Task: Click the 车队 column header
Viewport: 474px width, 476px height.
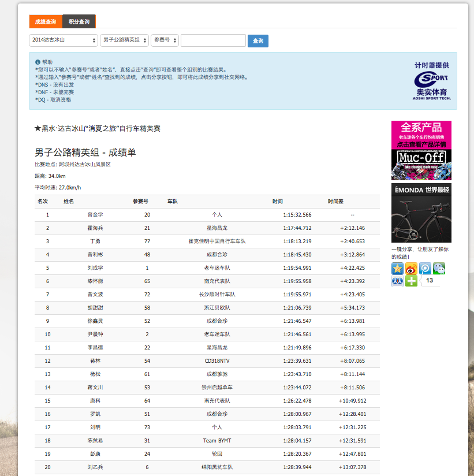Action: point(173,202)
